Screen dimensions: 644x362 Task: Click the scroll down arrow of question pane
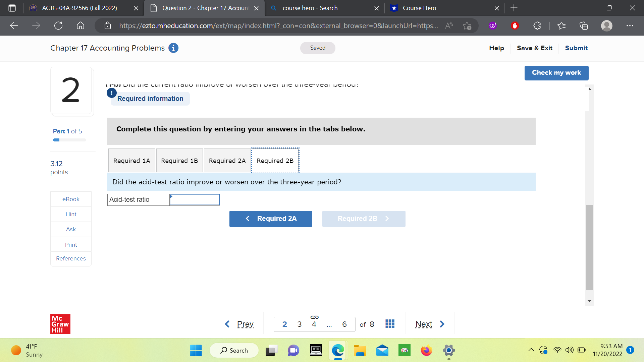(589, 301)
